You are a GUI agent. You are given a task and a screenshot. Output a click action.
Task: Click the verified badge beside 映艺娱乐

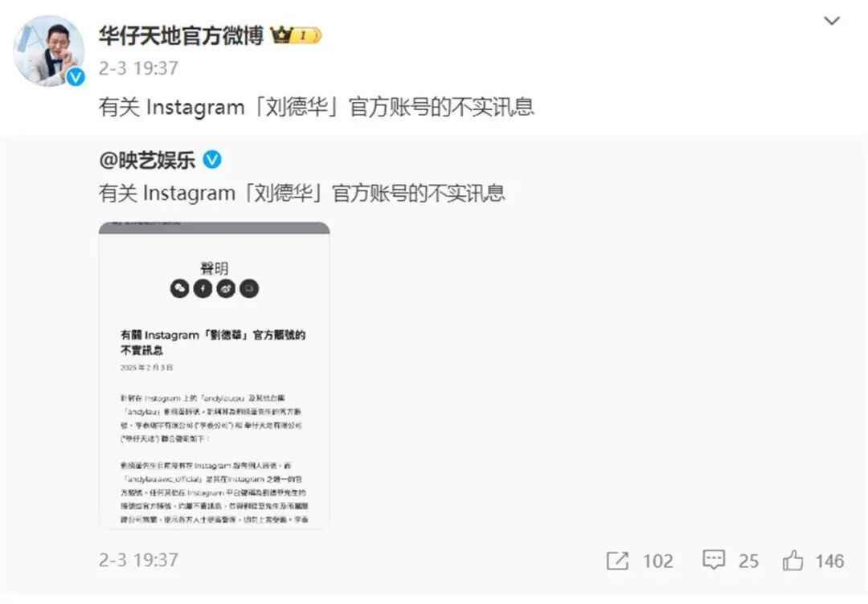tap(212, 160)
